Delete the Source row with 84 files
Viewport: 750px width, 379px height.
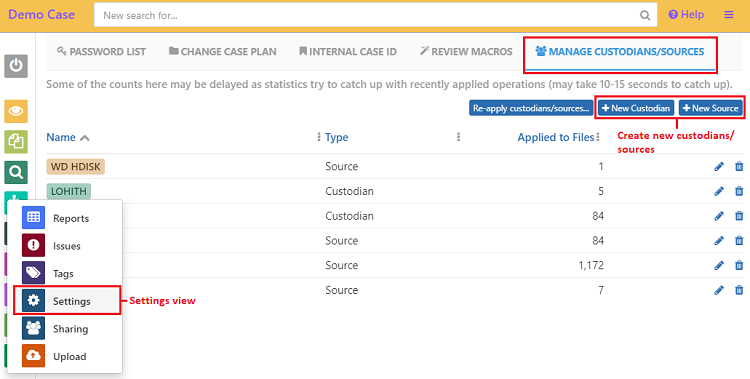tap(739, 241)
